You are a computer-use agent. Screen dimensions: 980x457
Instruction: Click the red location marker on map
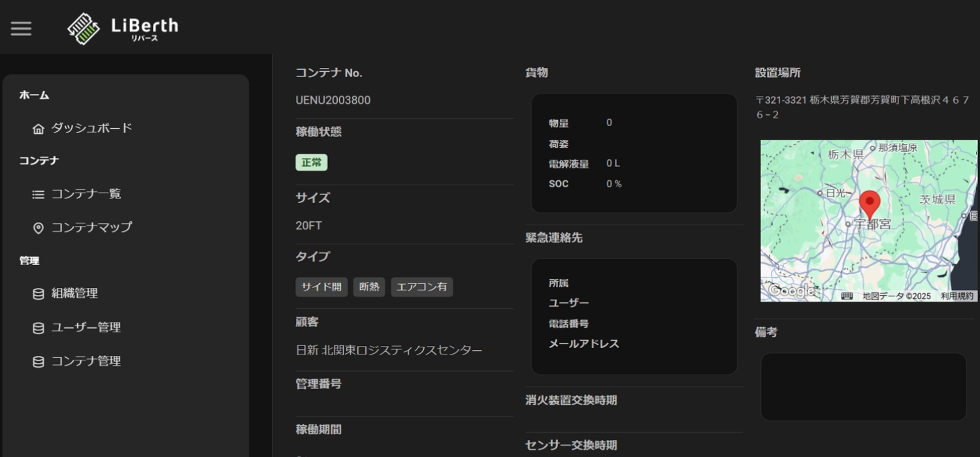coord(869,203)
